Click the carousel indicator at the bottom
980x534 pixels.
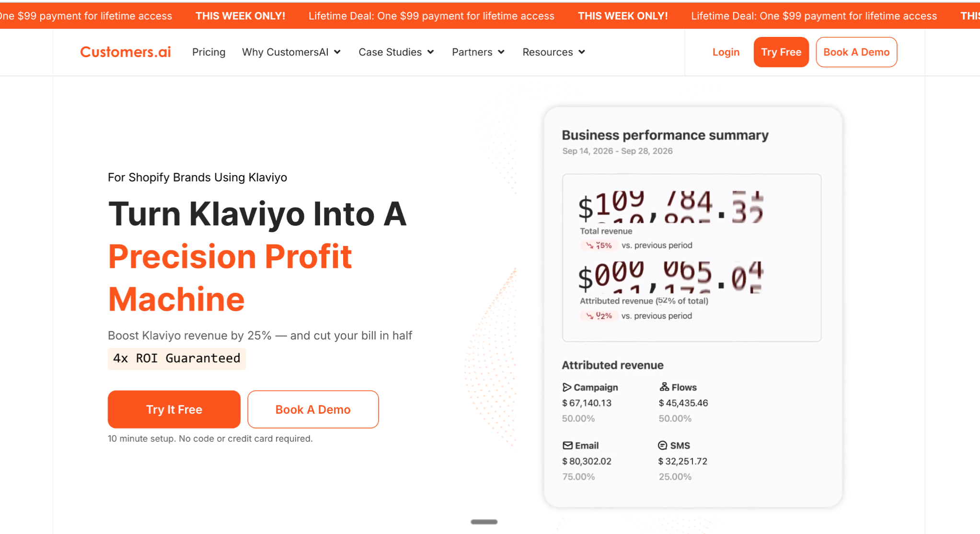tap(484, 522)
